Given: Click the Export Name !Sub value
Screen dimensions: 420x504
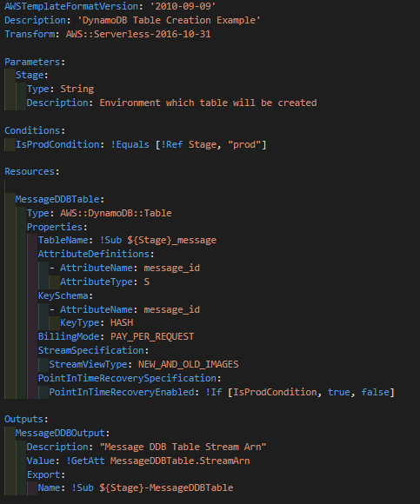Looking at the screenshot, I should tap(152, 488).
